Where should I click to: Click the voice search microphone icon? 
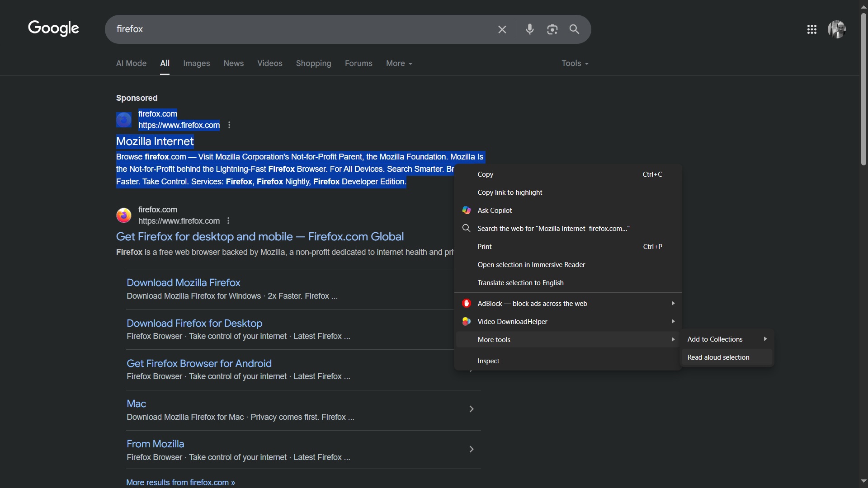pos(529,29)
